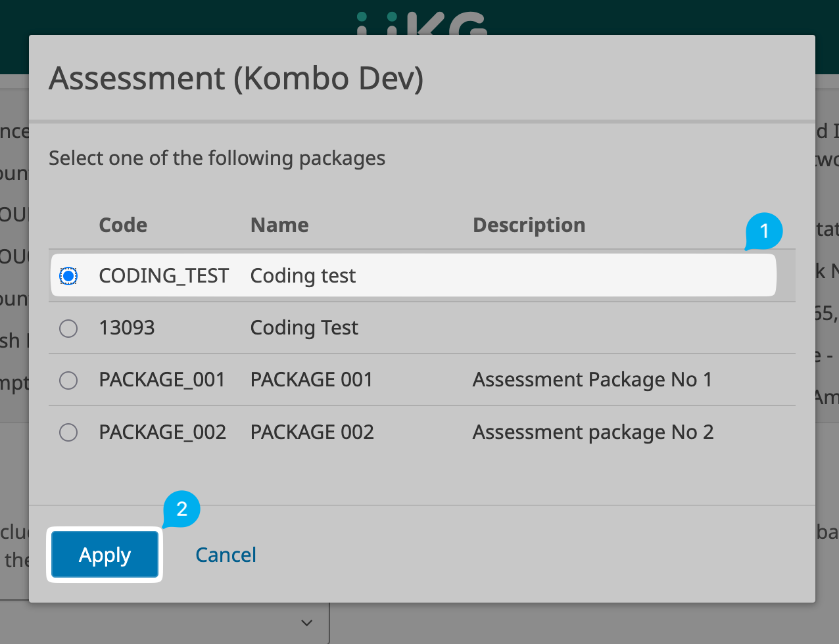Expand the dropdown chevron below the dialog
The width and height of the screenshot is (839, 644).
(306, 622)
